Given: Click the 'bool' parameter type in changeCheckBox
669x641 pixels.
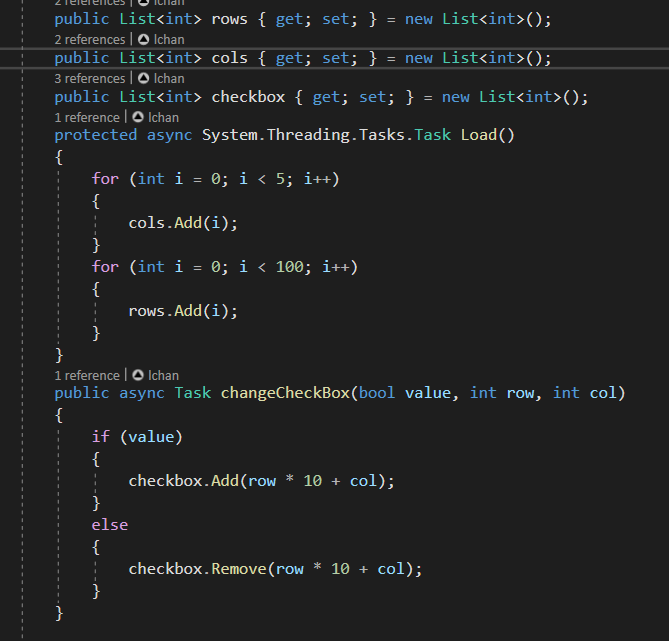Looking at the screenshot, I should coord(377,393).
